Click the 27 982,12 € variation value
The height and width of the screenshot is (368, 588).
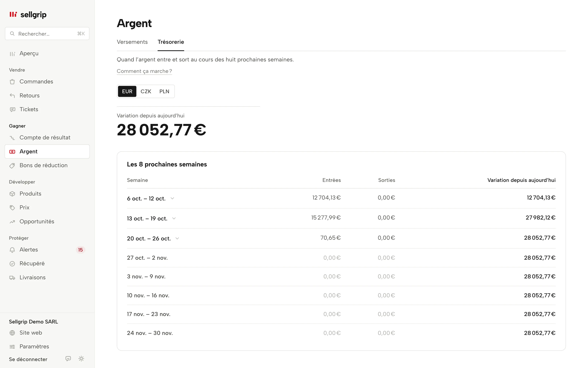point(541,218)
